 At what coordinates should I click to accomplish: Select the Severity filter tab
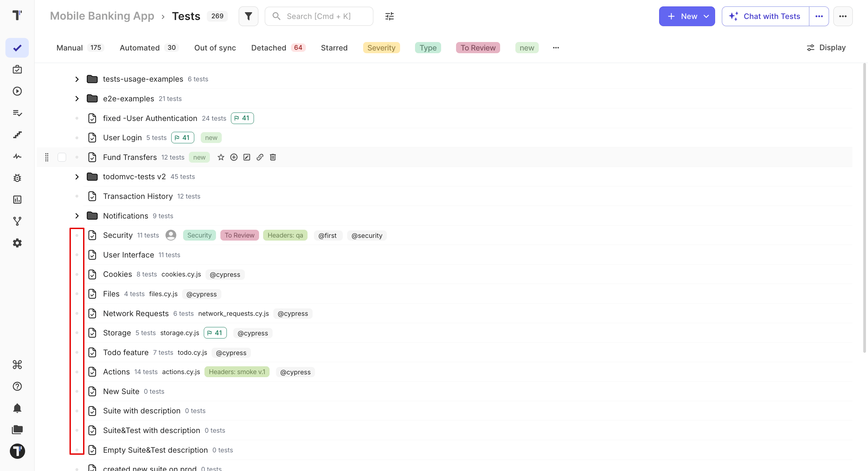point(381,48)
